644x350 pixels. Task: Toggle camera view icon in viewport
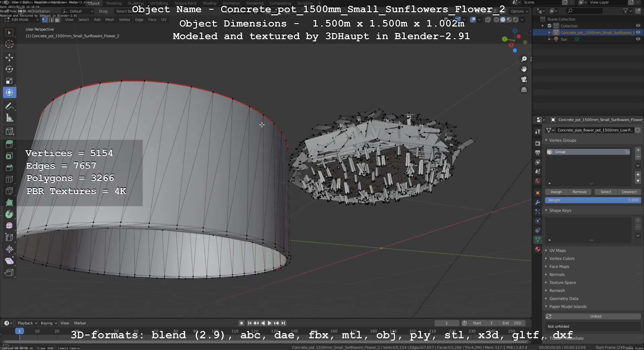(x=524, y=79)
